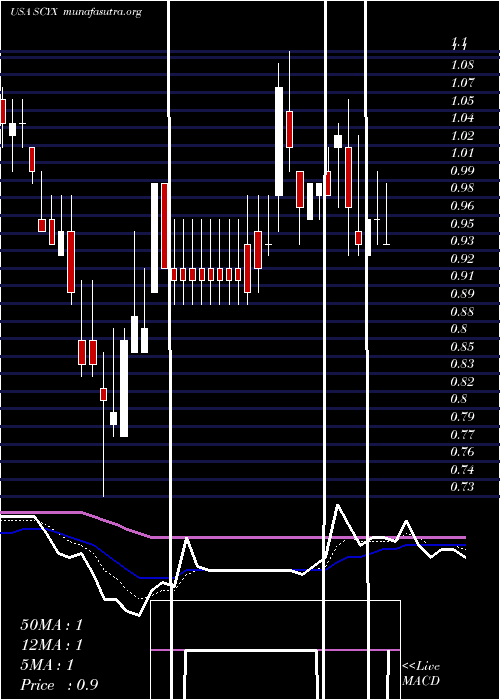Screen dimensions: 500x700
Task: Click the 12MA : 1 label
Action: [52, 645]
